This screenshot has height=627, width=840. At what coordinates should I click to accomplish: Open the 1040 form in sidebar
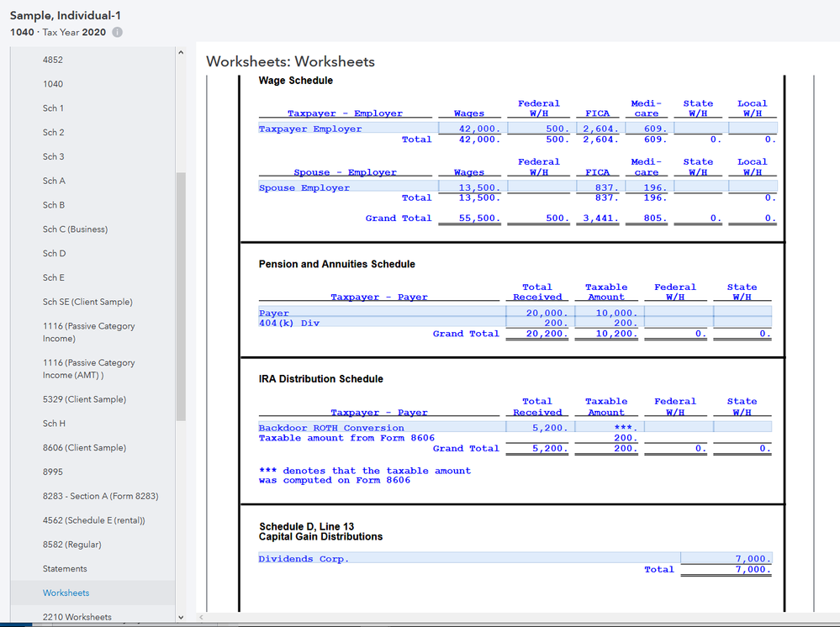pyautogui.click(x=53, y=84)
